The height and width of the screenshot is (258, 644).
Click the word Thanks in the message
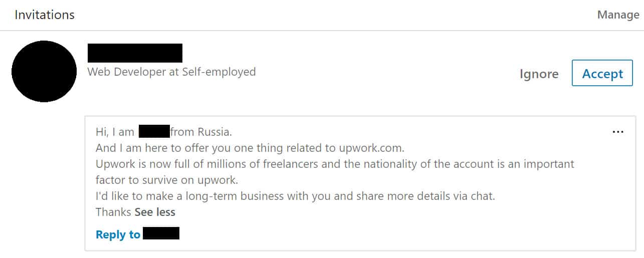[113, 212]
